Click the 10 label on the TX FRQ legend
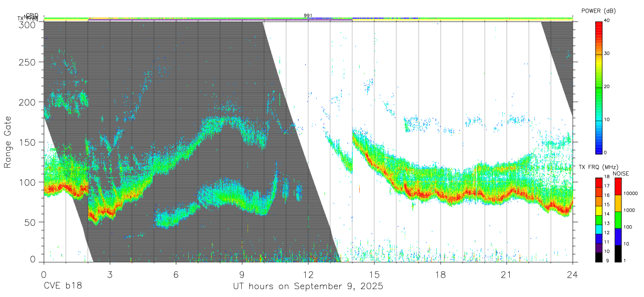Image resolution: width=644 pixels, height=297 pixels. click(x=607, y=251)
